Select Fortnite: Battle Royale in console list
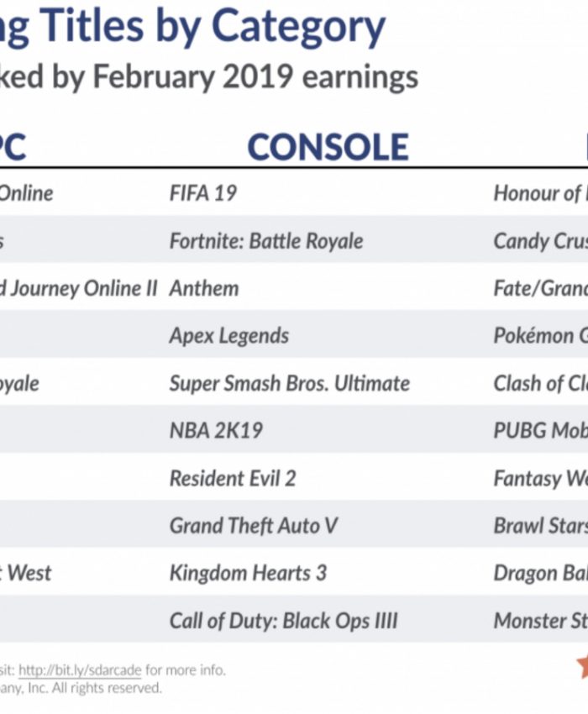The image size is (588, 714). click(266, 241)
